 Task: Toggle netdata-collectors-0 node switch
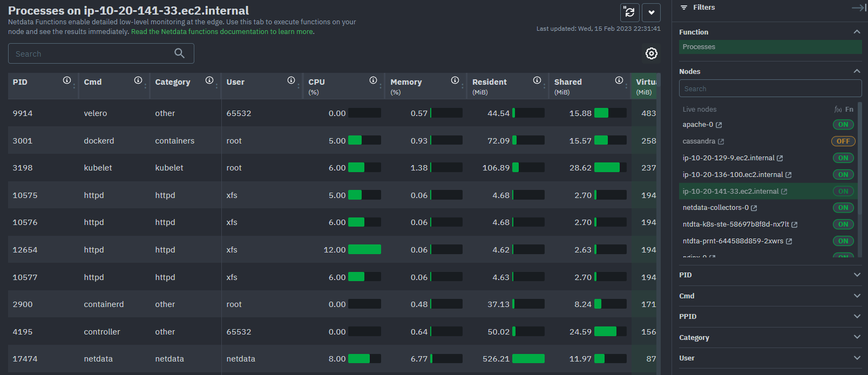(843, 208)
